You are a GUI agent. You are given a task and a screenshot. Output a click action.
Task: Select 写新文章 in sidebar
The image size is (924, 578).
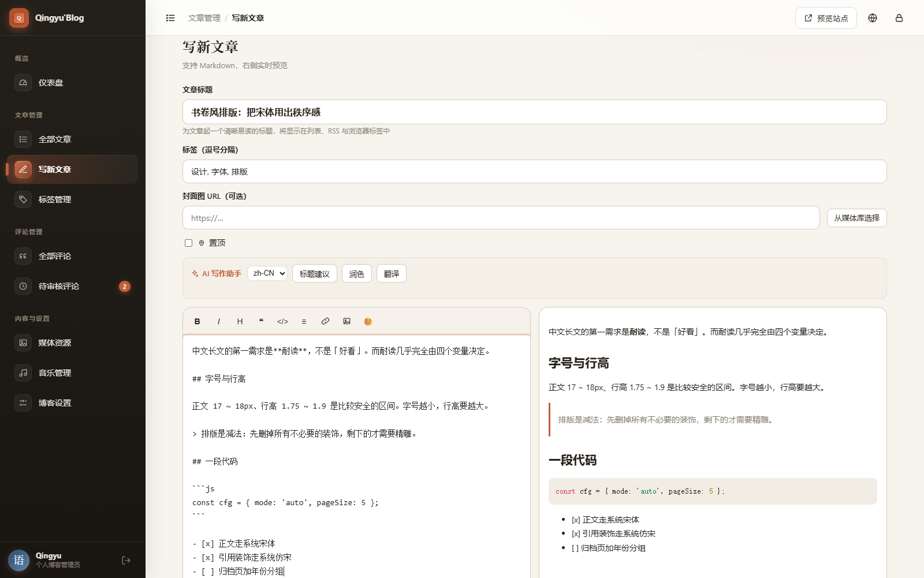(x=72, y=169)
